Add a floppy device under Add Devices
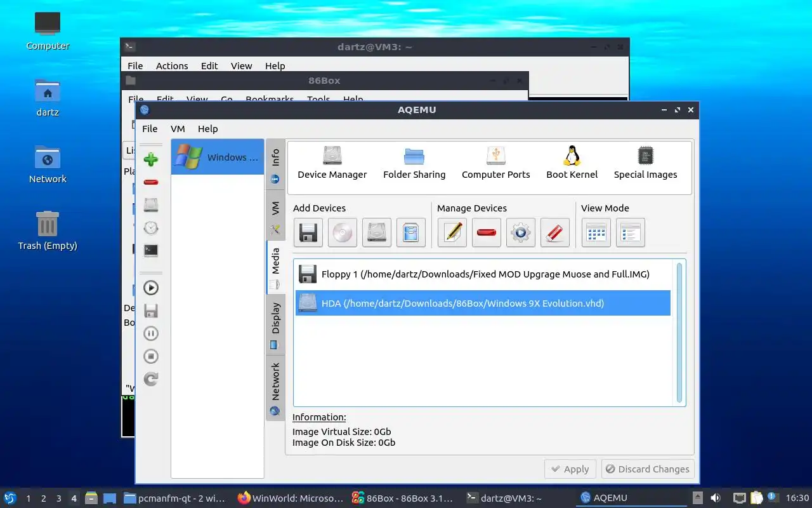Image resolution: width=812 pixels, height=508 pixels. coord(308,232)
